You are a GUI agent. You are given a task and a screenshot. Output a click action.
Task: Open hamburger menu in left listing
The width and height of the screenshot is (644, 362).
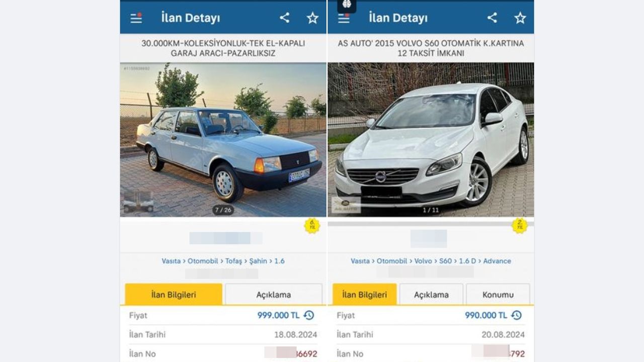tap(136, 18)
